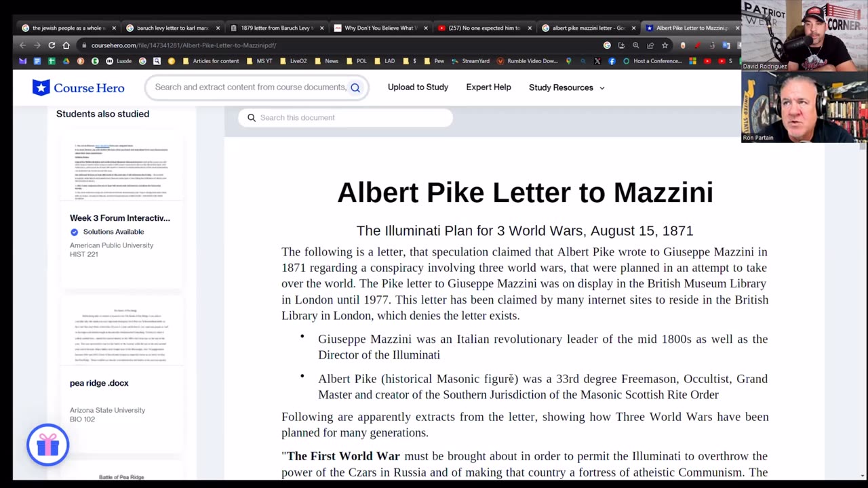Open the $ bookmark folder
Viewport: 868px width, 488px height.
tap(410, 61)
